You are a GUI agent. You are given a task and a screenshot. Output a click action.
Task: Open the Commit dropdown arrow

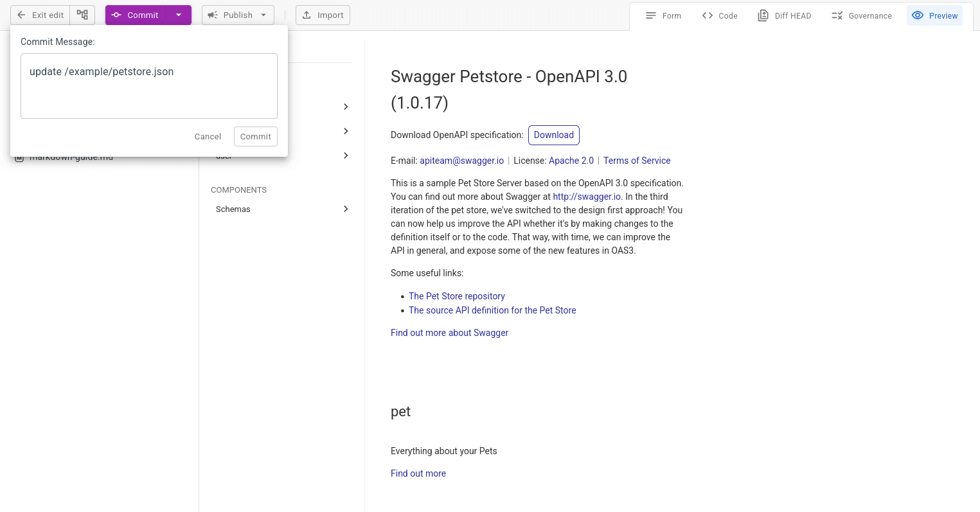coord(179,15)
